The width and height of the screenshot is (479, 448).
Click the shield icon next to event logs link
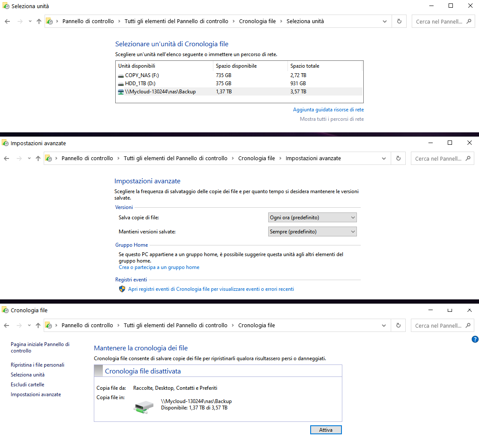122,289
